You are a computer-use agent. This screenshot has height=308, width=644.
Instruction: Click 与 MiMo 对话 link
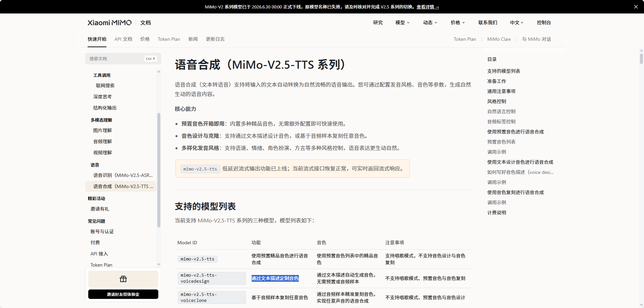pyautogui.click(x=537, y=39)
